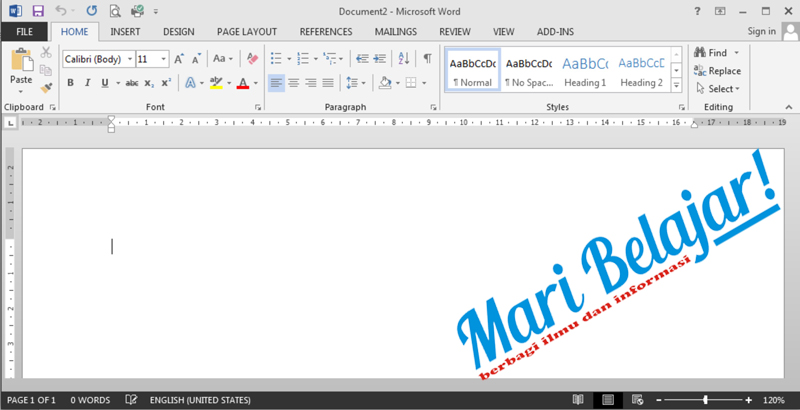This screenshot has height=410, width=800.
Task: Open the Borders dropdown arrow
Action: (x=424, y=83)
